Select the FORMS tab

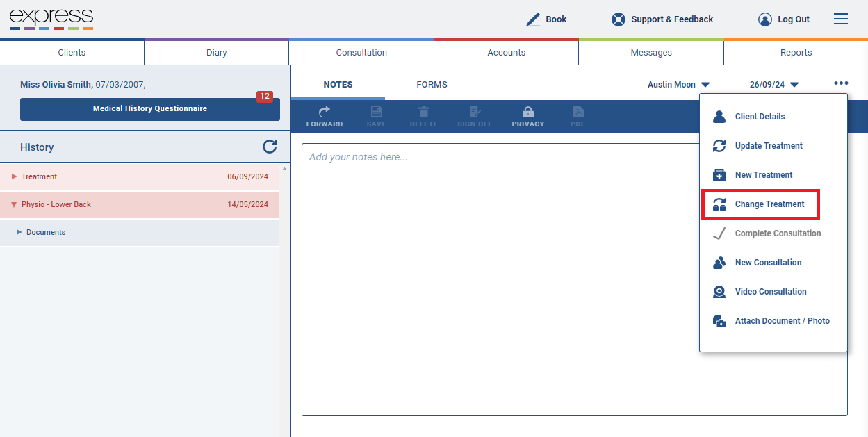pyautogui.click(x=432, y=85)
